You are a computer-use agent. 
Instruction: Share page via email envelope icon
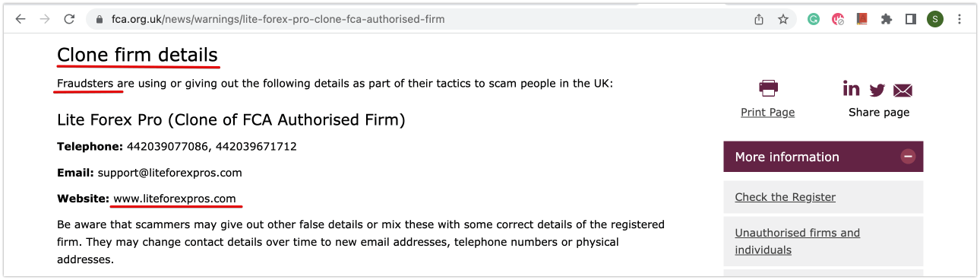[x=903, y=91]
